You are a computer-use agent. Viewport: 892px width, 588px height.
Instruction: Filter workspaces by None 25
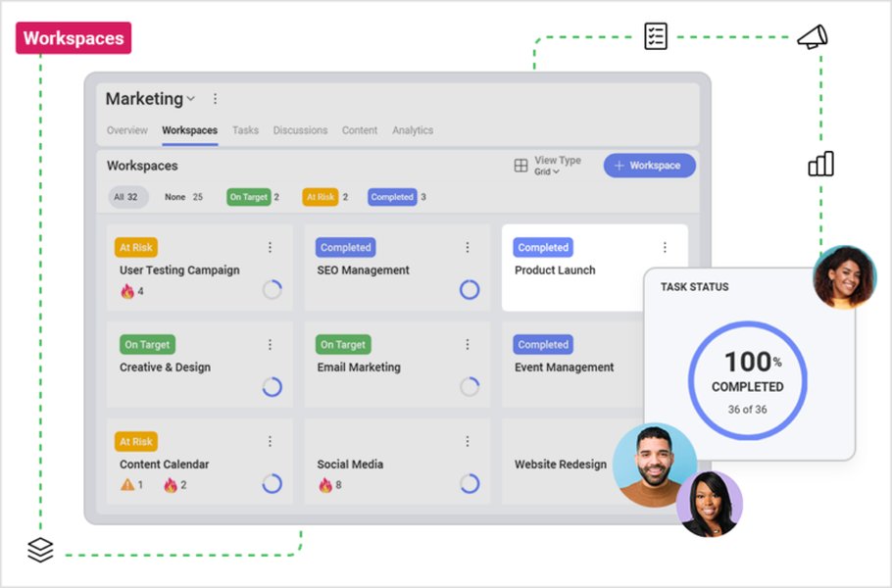click(183, 197)
